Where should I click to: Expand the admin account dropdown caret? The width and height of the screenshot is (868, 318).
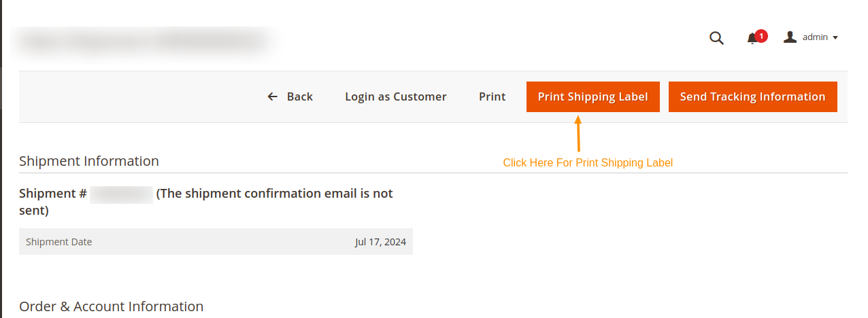(835, 38)
